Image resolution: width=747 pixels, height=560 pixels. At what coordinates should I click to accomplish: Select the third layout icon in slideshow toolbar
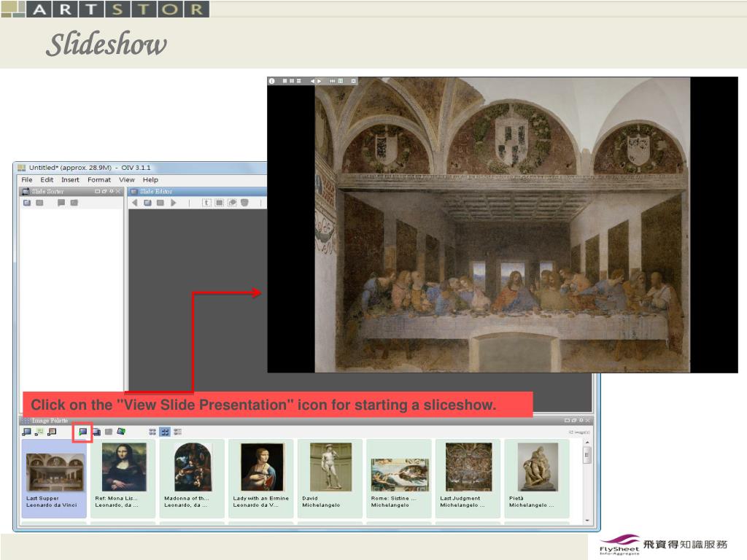point(298,81)
